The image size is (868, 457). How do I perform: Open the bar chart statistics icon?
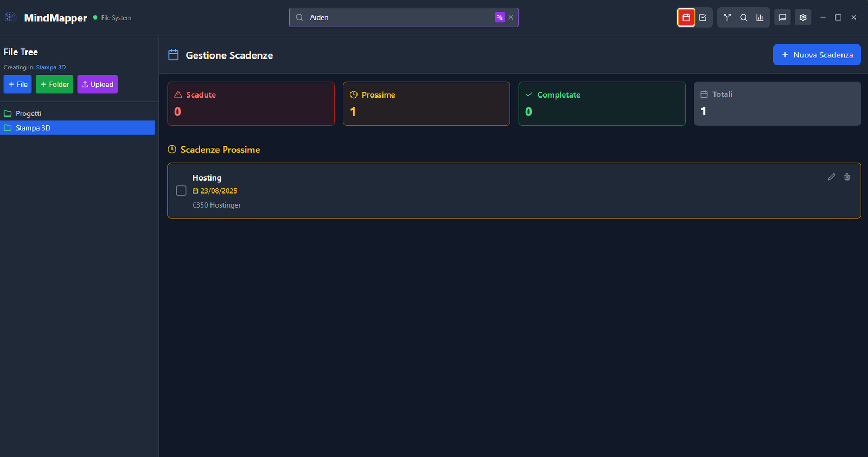click(x=760, y=17)
